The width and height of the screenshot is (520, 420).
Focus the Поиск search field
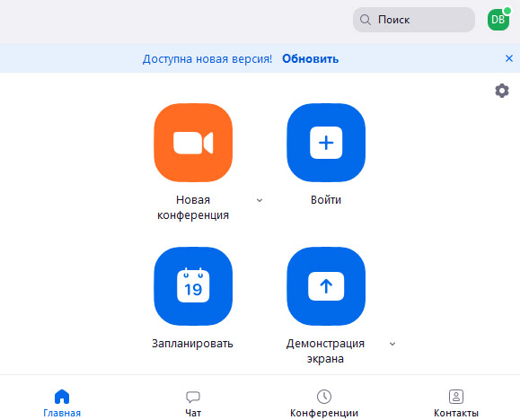click(414, 20)
